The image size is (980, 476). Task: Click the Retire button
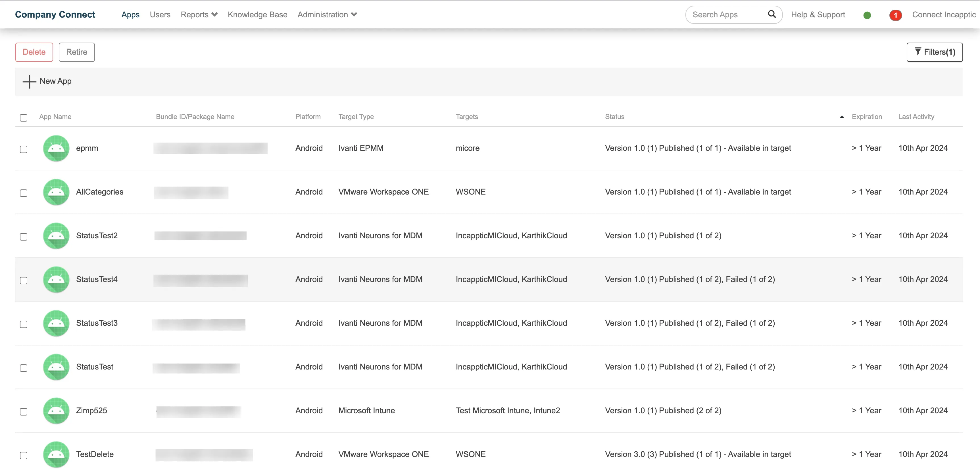point(77,52)
